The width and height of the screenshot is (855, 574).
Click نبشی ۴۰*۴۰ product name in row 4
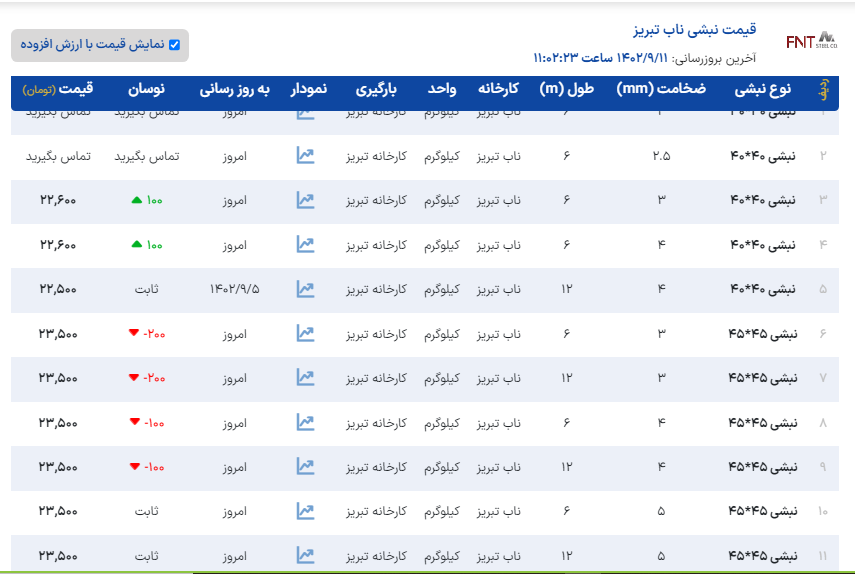coord(763,245)
